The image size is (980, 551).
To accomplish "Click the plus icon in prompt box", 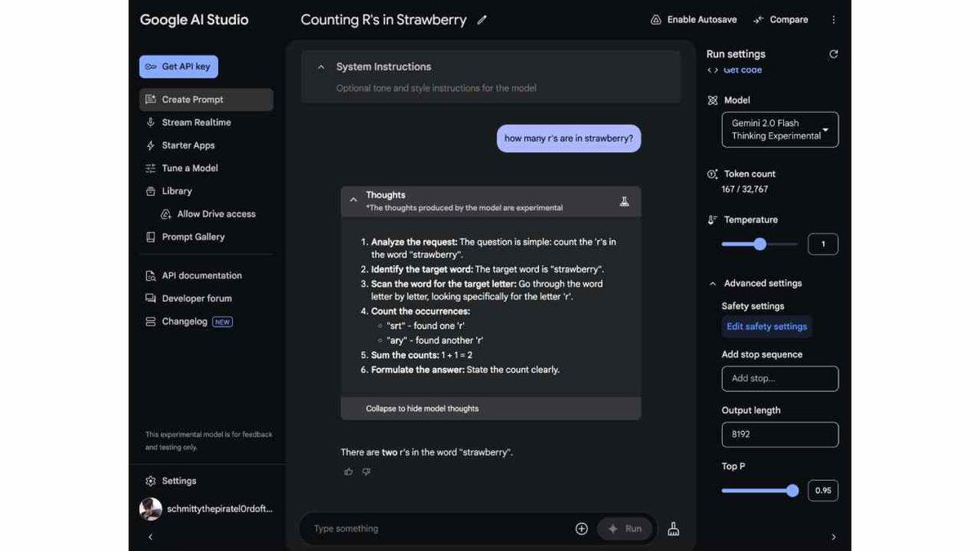I will pos(581,529).
